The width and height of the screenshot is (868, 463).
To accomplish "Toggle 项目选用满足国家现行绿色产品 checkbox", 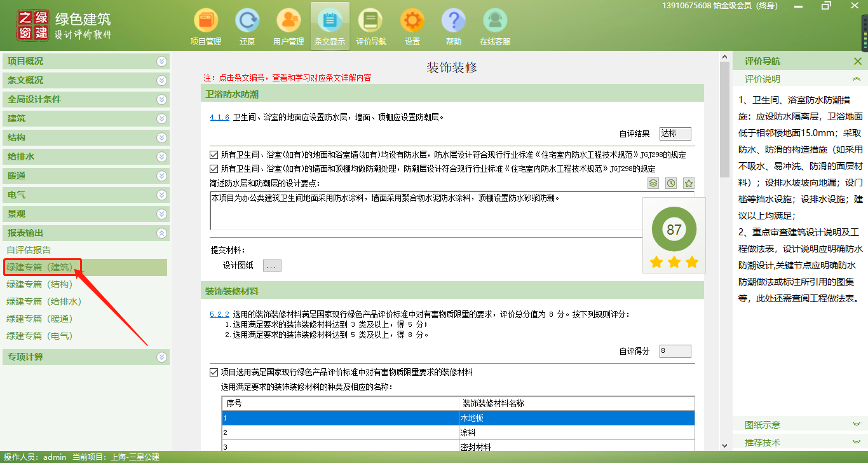I will (x=214, y=372).
